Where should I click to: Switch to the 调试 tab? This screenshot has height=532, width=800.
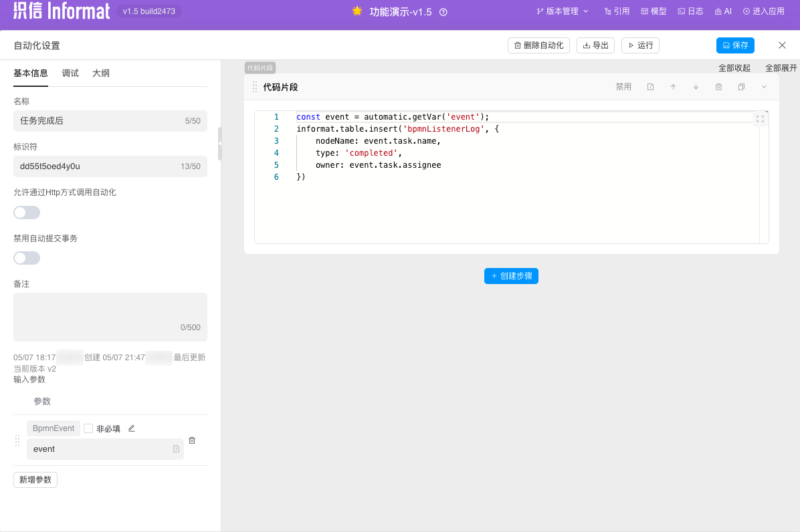70,74
